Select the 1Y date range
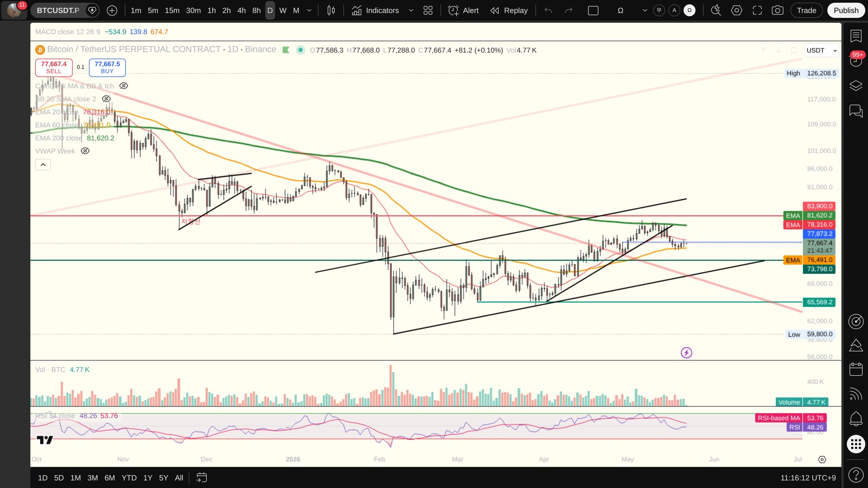Viewport: 868px width, 488px height. coord(148,478)
